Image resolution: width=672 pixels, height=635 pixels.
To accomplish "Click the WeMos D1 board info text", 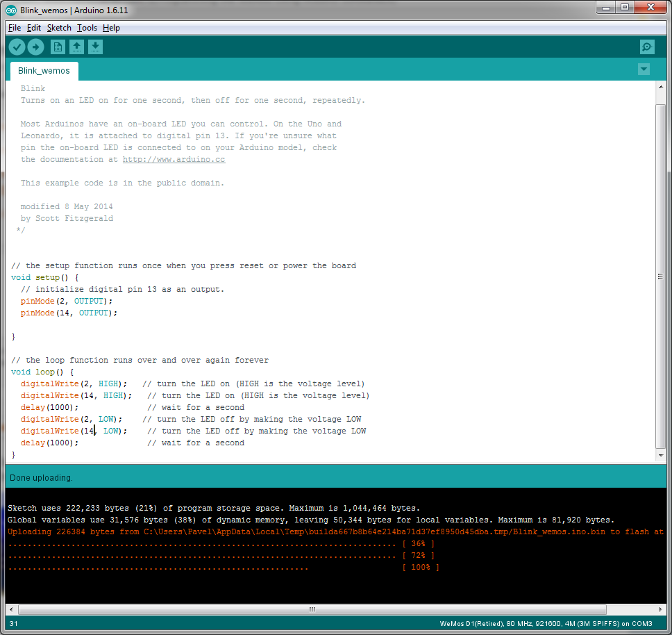I will coord(548,624).
